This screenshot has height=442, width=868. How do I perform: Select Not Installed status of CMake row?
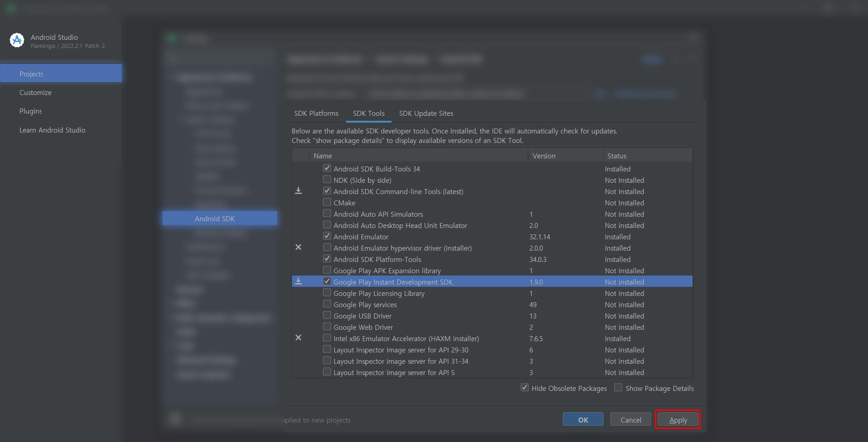624,203
